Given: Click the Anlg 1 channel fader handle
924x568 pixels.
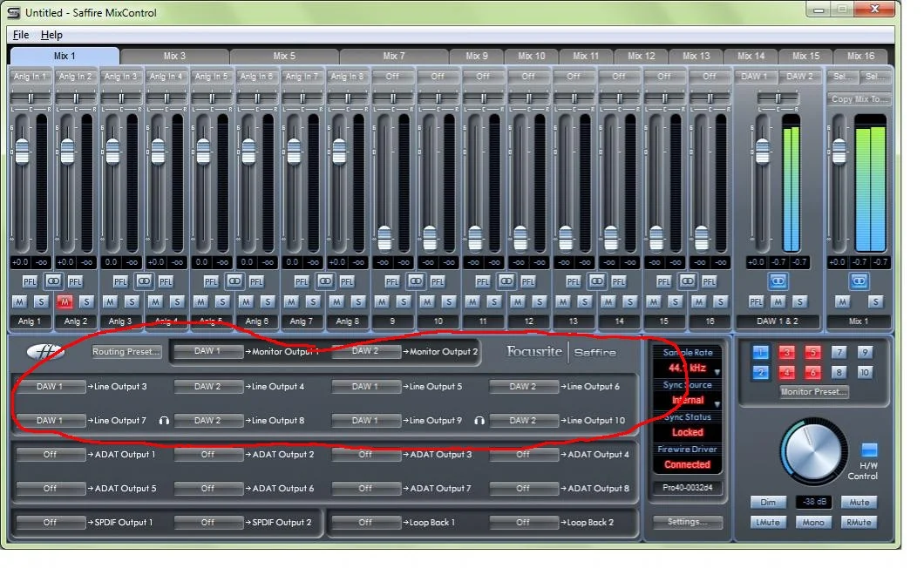Looking at the screenshot, I should point(22,151).
